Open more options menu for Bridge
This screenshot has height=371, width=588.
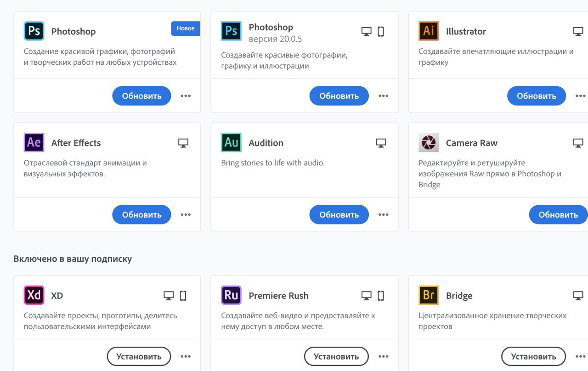(581, 356)
